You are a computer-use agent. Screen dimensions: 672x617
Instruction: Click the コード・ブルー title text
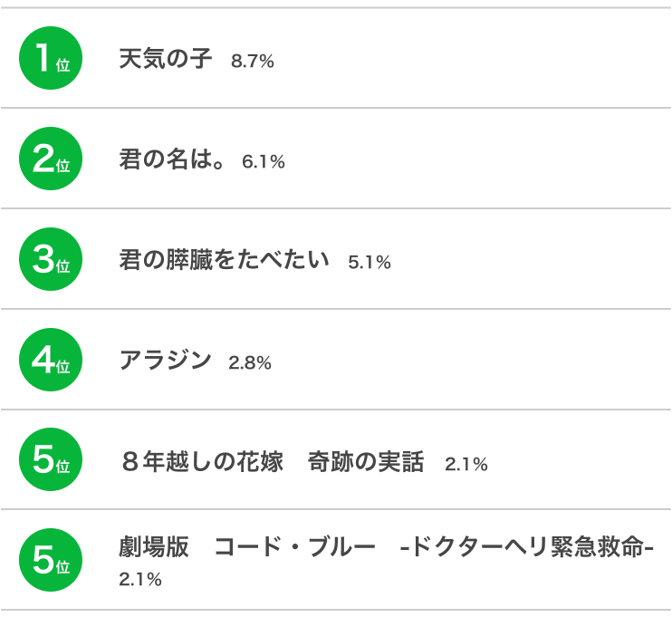294,549
